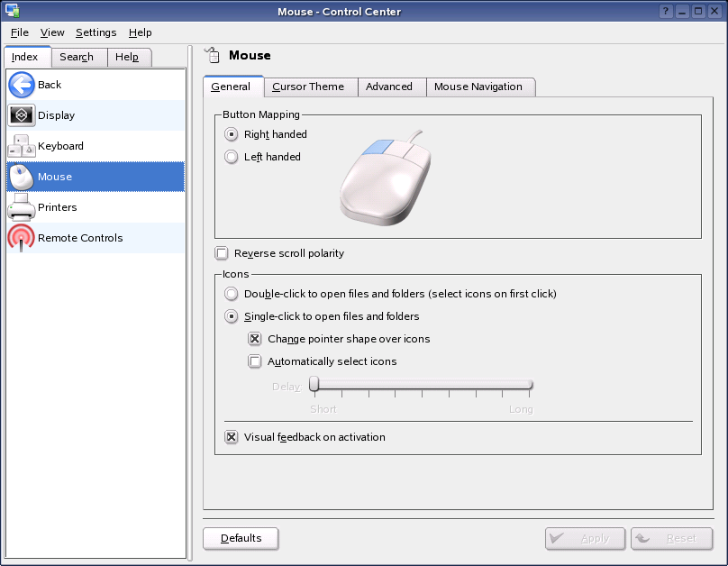This screenshot has height=566, width=728.
Task: Click the question mark help button in title bar
Action: (x=666, y=11)
